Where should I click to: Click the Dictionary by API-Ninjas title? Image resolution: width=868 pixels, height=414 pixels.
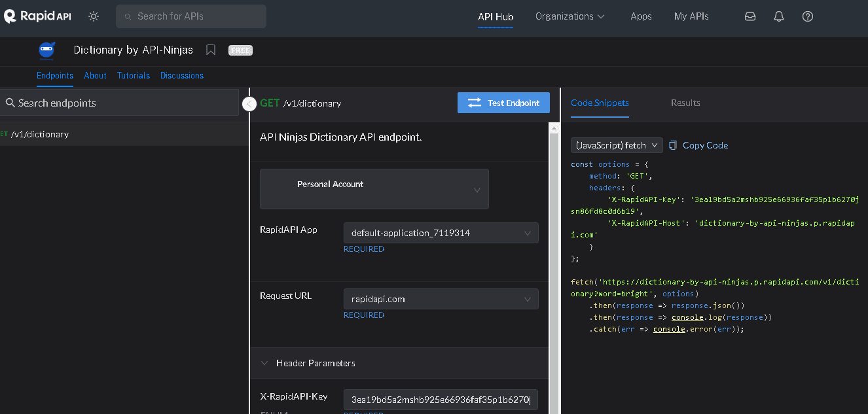click(134, 50)
